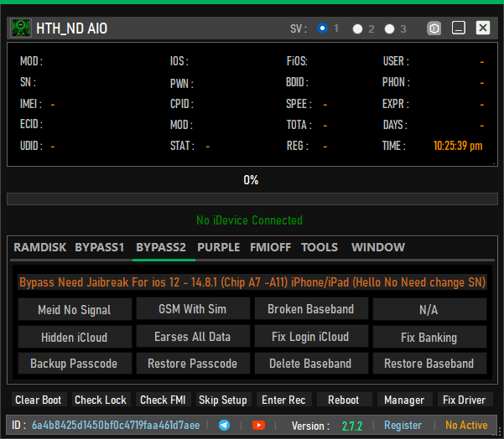Viewport: 504px width, 439px height.
Task: Open the Telegram channel icon
Action: click(224, 426)
